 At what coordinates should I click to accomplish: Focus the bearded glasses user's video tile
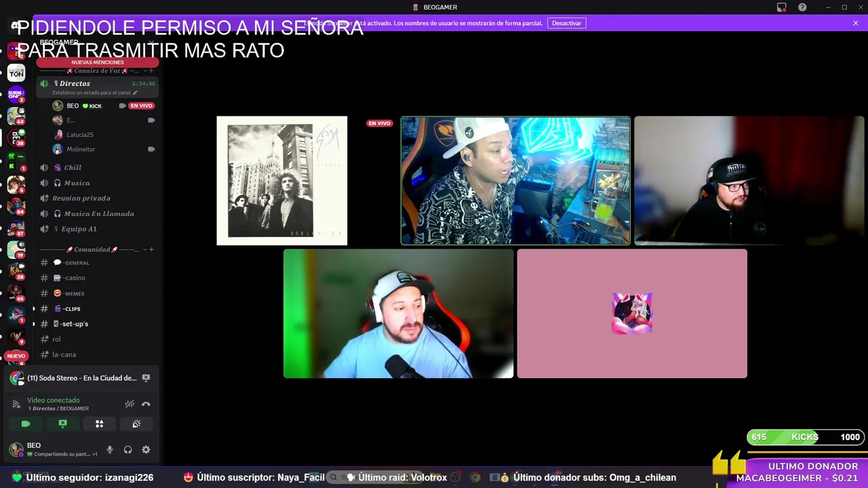[x=749, y=180]
